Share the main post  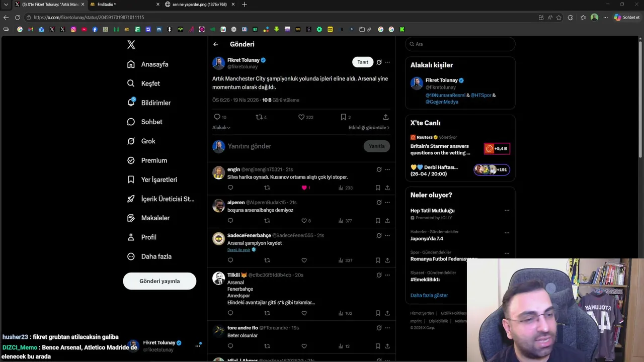pyautogui.click(x=385, y=117)
